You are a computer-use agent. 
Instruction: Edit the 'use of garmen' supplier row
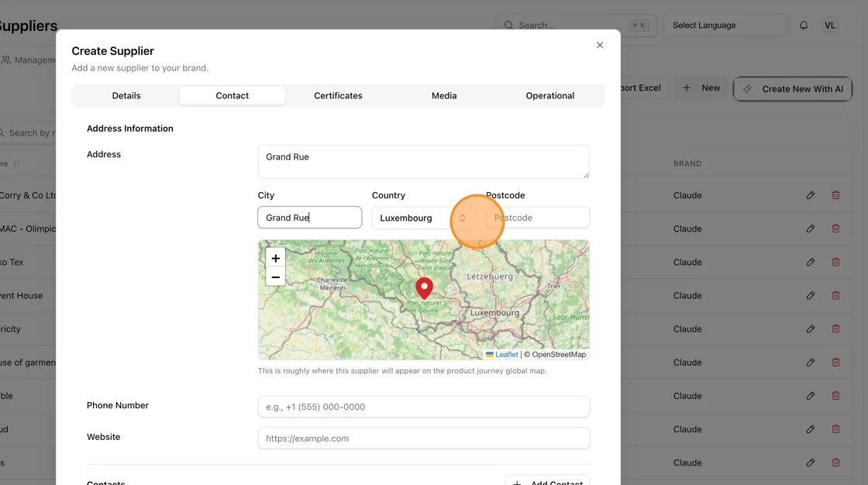point(811,363)
